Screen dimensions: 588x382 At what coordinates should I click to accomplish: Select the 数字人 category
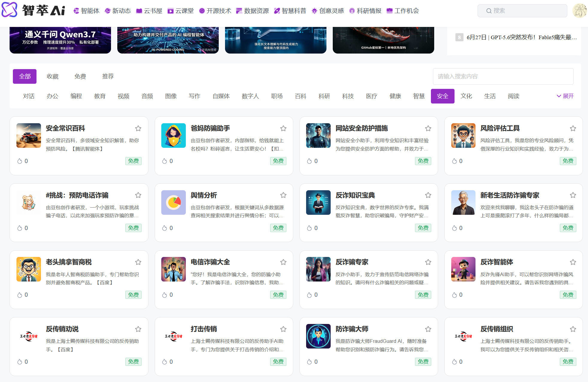tap(250, 96)
